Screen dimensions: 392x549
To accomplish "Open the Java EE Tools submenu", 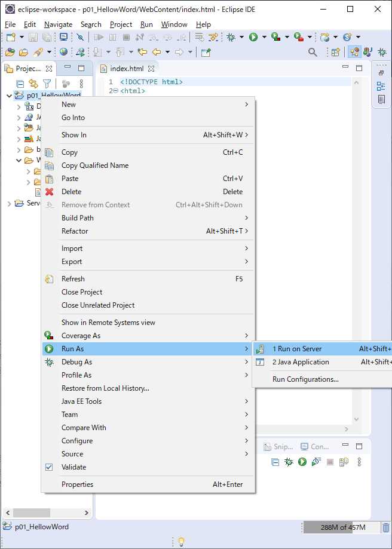I will pos(149,401).
